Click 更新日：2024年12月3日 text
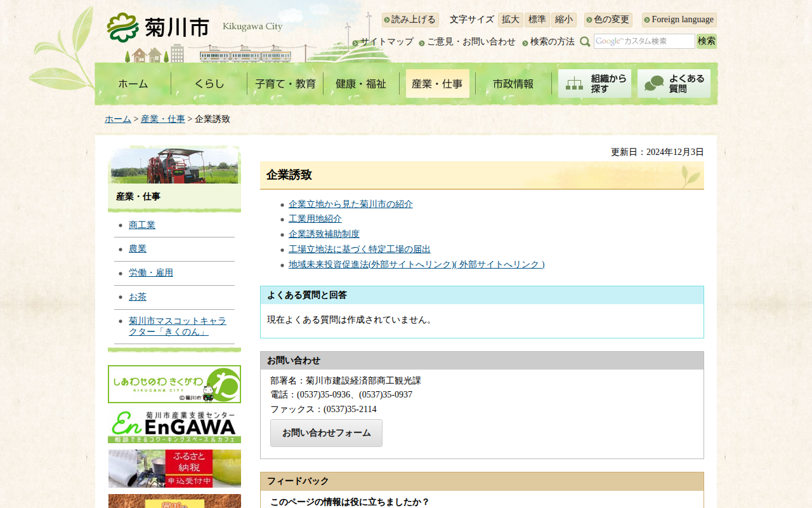The image size is (812, 508). [x=657, y=152]
